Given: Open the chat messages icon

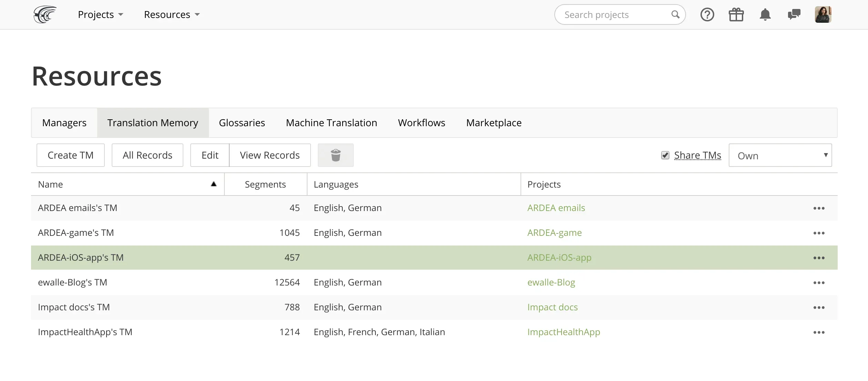Looking at the screenshot, I should pos(794,14).
